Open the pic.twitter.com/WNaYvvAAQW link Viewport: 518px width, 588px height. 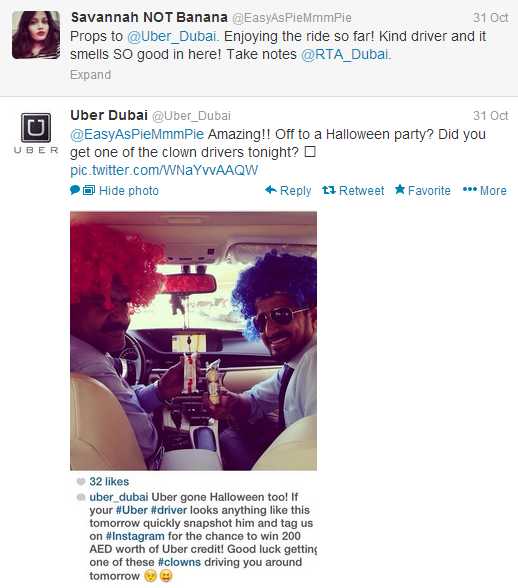(164, 170)
